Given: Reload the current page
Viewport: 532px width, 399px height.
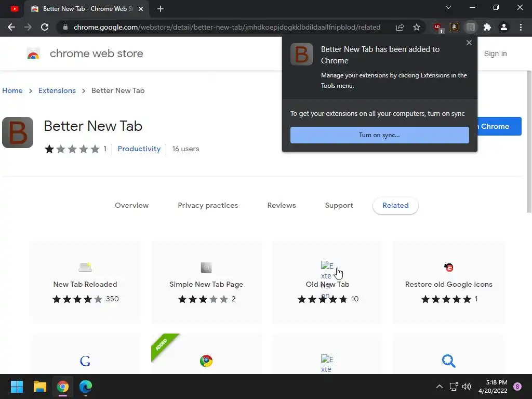Looking at the screenshot, I should pyautogui.click(x=45, y=27).
